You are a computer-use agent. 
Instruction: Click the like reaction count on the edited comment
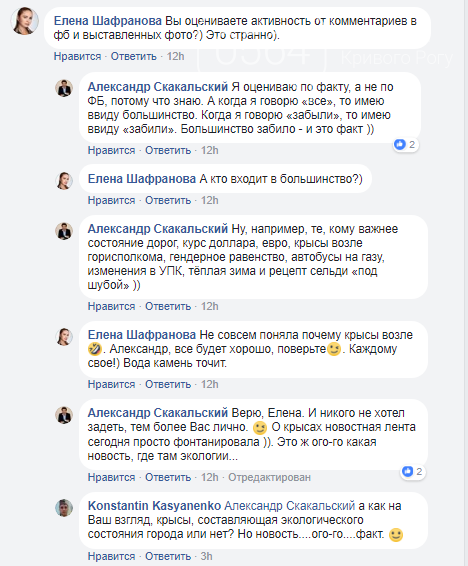coord(419,471)
